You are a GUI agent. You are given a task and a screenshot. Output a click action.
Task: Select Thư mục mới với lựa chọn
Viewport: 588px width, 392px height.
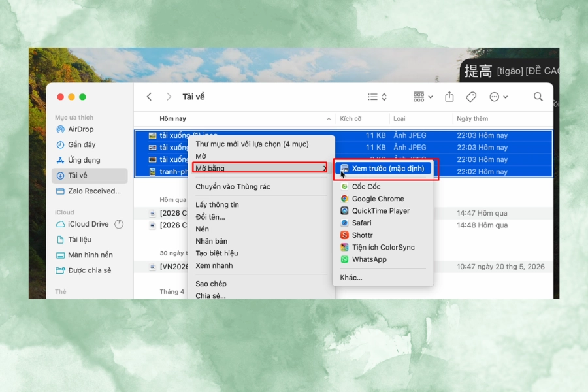coord(261,144)
